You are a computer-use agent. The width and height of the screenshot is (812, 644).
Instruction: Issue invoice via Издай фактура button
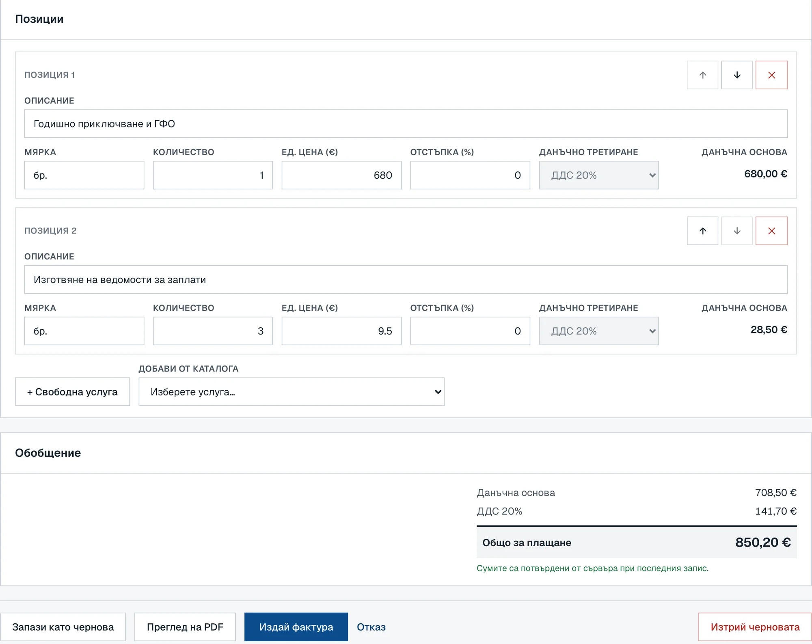tap(296, 627)
